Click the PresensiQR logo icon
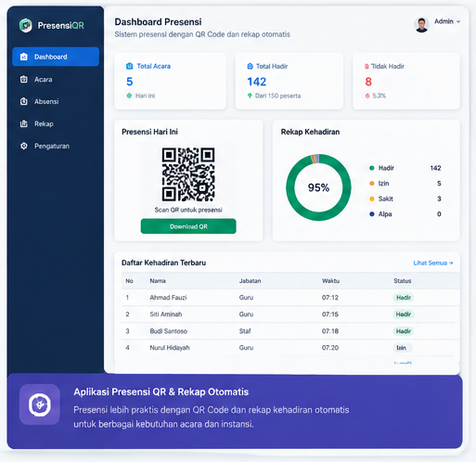This screenshot has height=462, width=476. pos(26,25)
